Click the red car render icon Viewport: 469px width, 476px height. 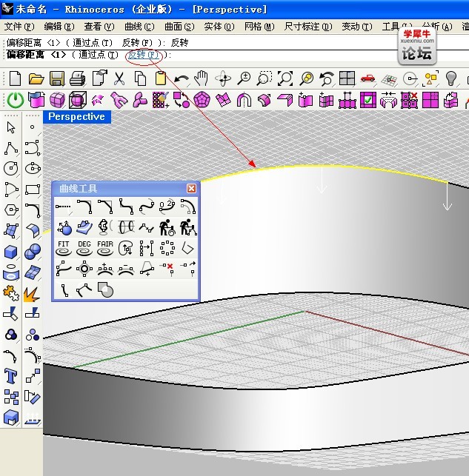pos(367,79)
